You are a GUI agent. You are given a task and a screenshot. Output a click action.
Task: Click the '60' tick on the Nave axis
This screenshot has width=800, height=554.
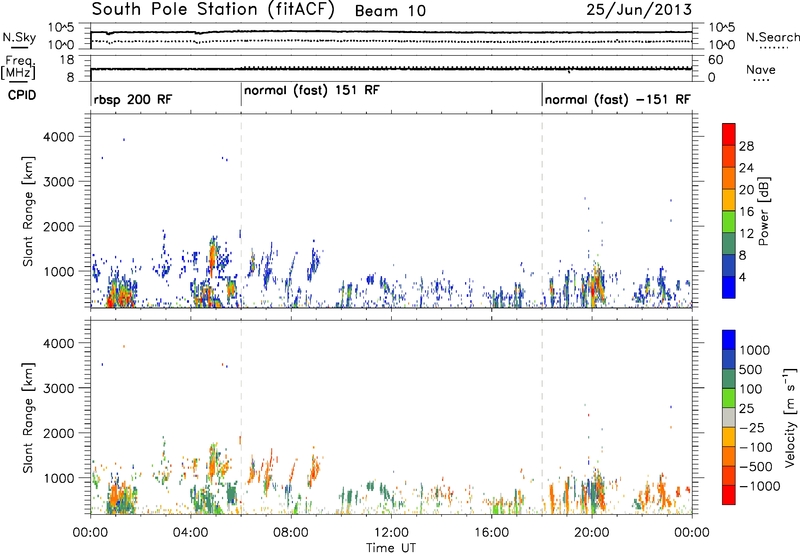[x=716, y=60]
